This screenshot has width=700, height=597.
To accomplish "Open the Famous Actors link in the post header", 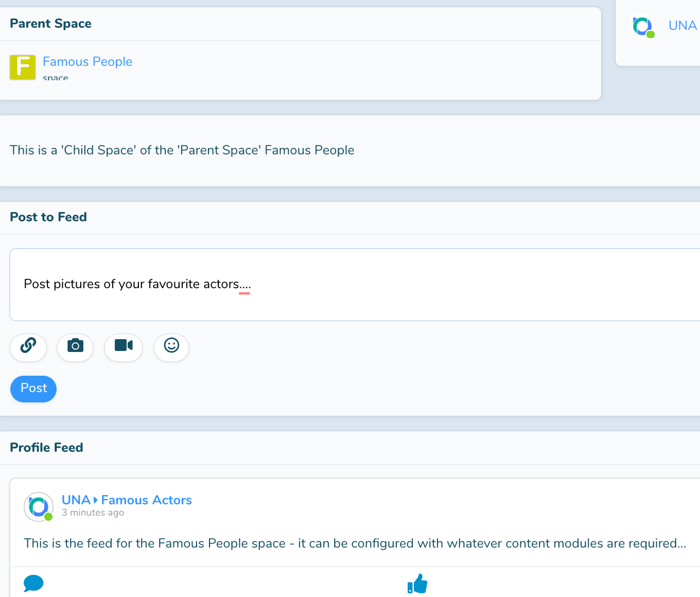I will pos(147,500).
